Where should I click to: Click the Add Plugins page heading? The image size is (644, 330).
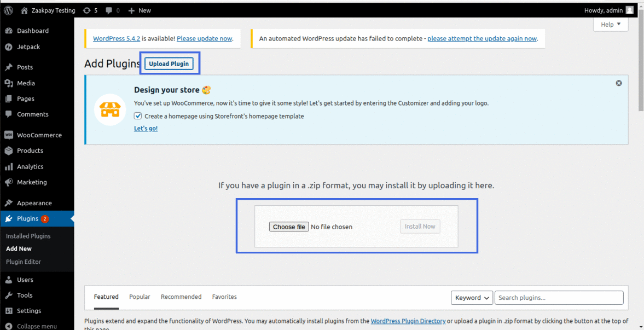tap(112, 63)
